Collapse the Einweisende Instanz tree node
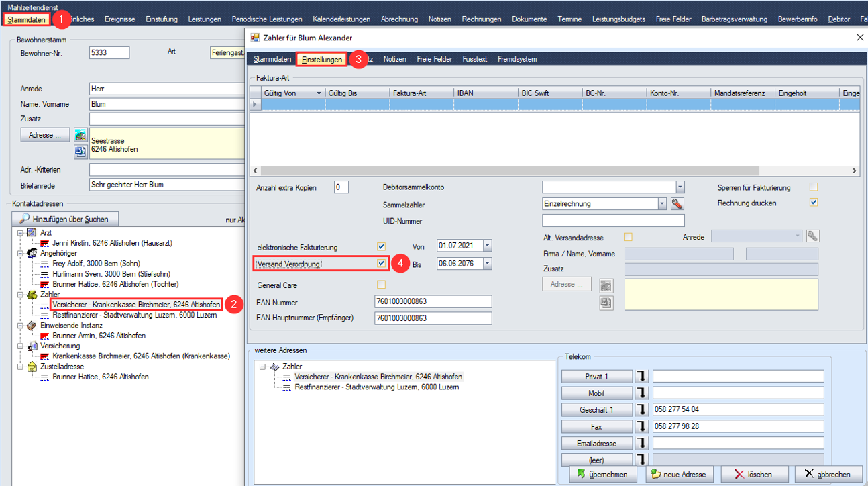 click(x=21, y=325)
